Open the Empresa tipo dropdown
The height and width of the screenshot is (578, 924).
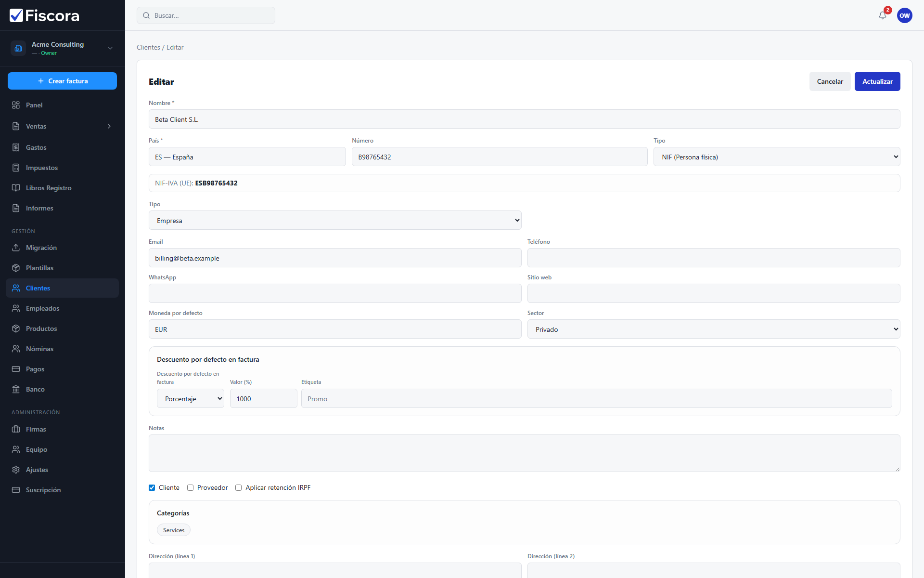(x=335, y=220)
